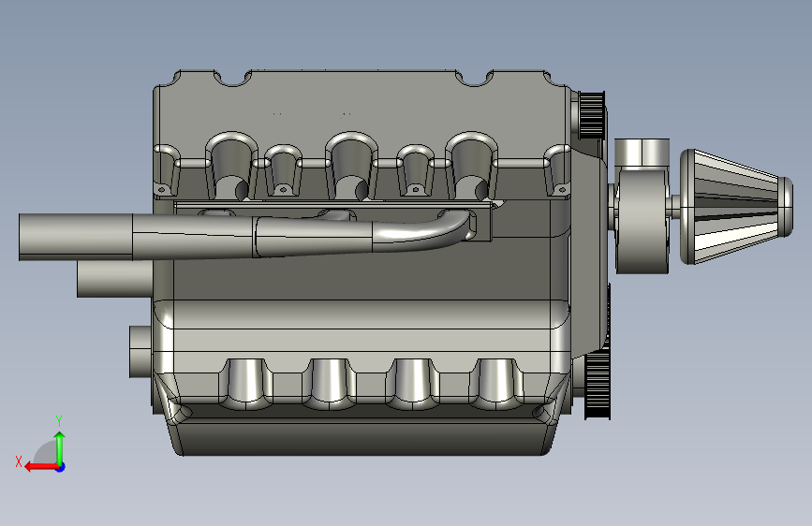
Task: Click the red X axis arrow of triad
Action: pos(40,467)
